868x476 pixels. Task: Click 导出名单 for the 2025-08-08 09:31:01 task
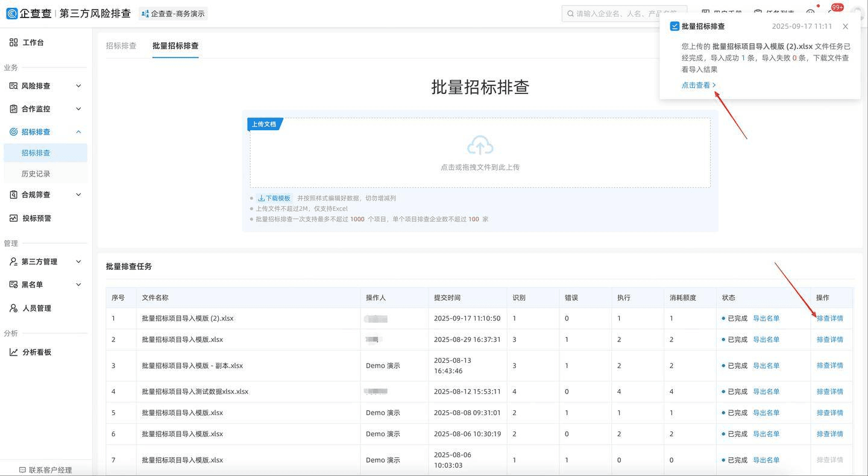(x=766, y=413)
